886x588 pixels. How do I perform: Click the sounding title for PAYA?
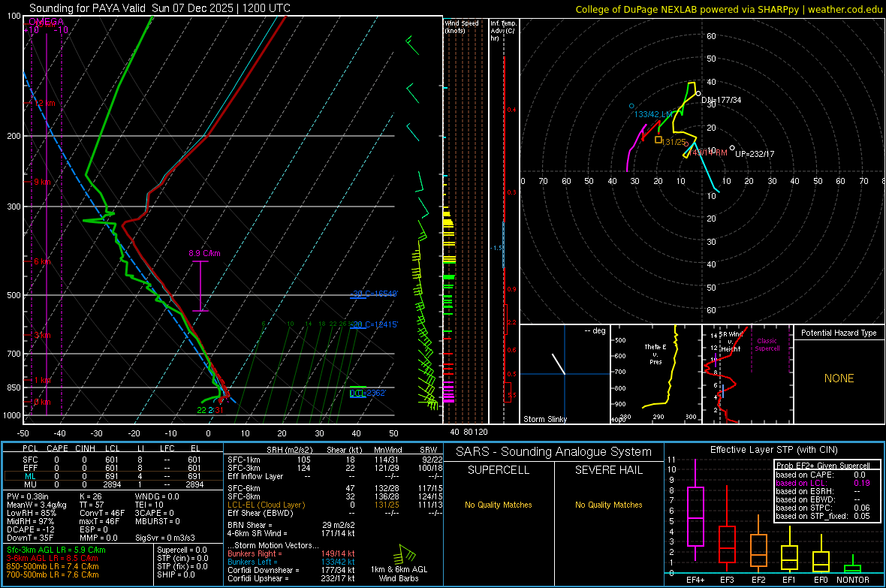(x=160, y=8)
